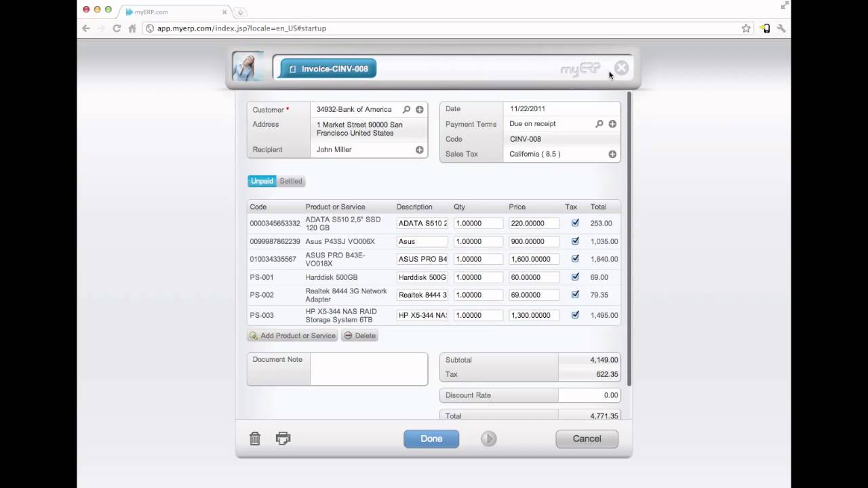Set invoice status to Unpaid
The width and height of the screenshot is (868, 488).
click(x=262, y=181)
